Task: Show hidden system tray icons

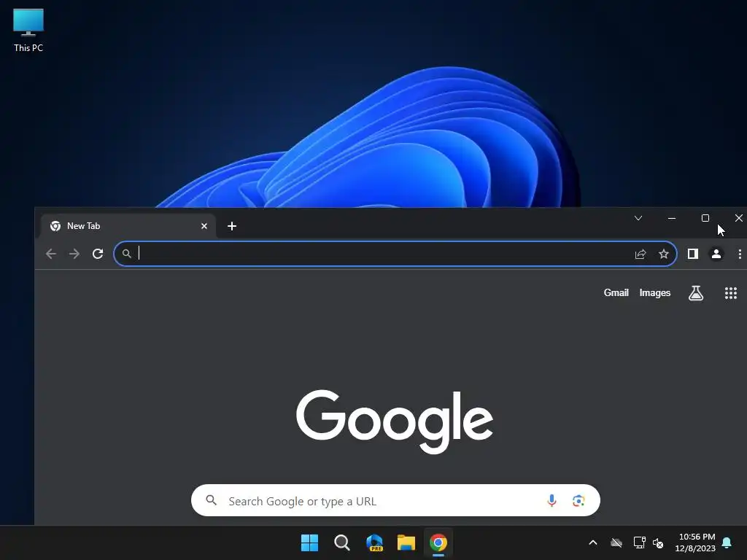Action: (x=593, y=542)
